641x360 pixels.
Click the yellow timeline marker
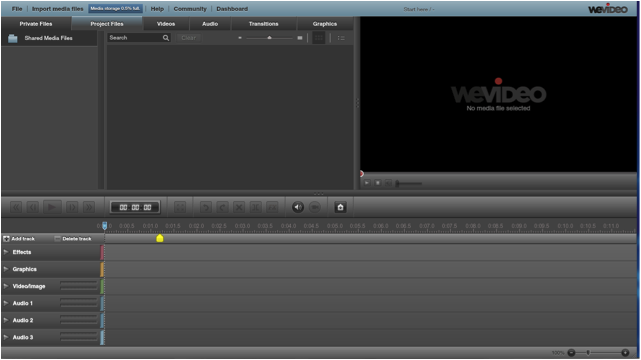pos(160,238)
